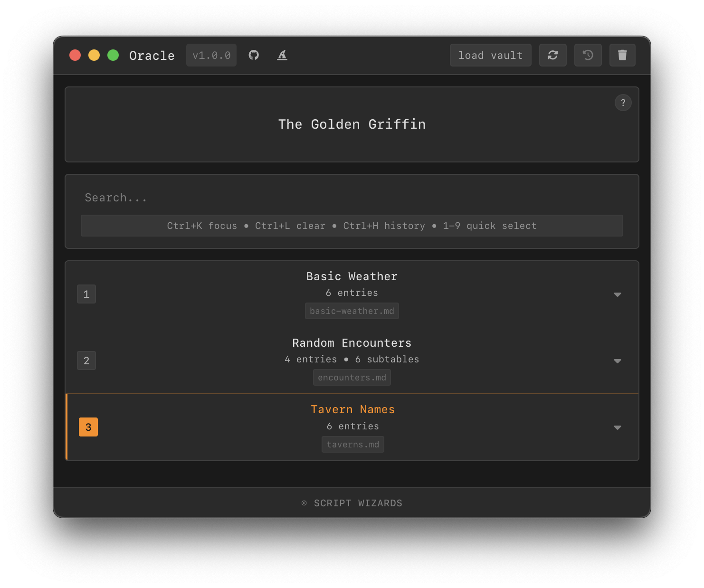Screen dimensions: 704x588
Task: Select the orange number 3 badge
Action: (x=88, y=427)
